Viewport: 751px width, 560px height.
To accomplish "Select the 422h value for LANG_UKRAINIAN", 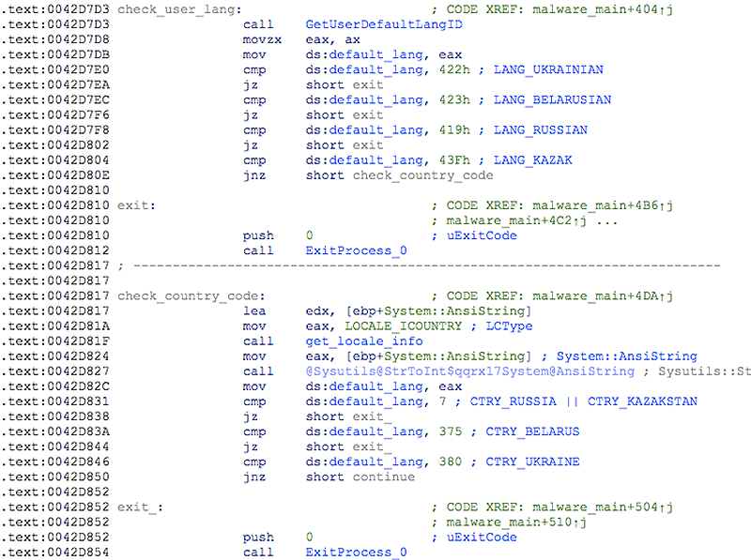I will (x=454, y=69).
